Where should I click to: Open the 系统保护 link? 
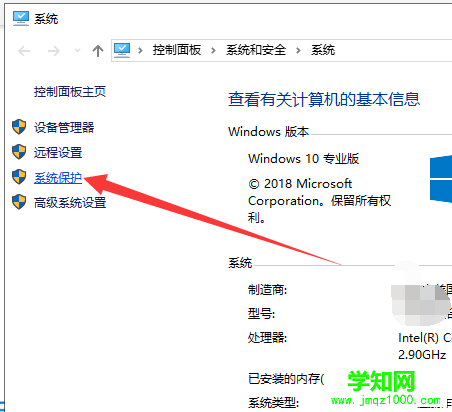tap(58, 178)
